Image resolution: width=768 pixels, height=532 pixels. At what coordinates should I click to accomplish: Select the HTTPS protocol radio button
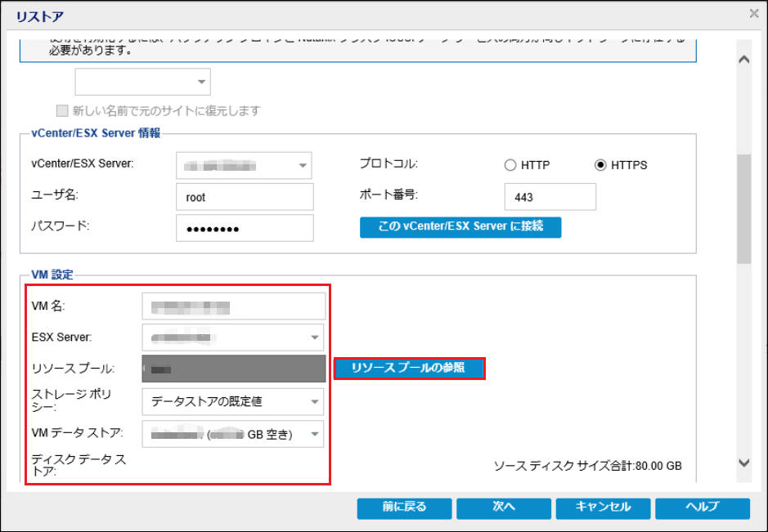pos(601,165)
